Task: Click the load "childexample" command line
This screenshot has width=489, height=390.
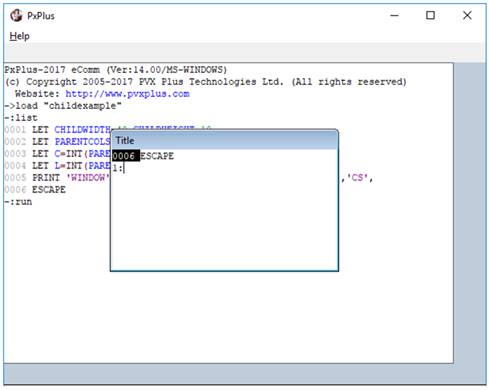Action: point(63,106)
